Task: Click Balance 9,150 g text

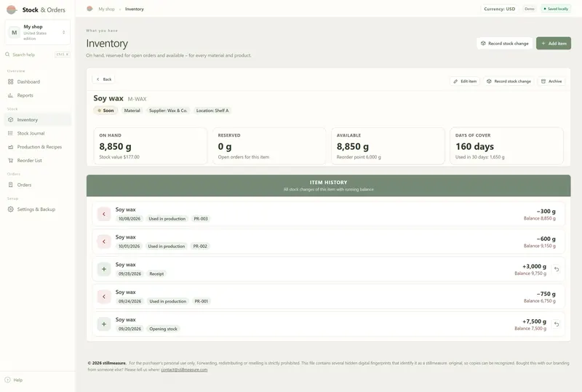Action: 540,246
